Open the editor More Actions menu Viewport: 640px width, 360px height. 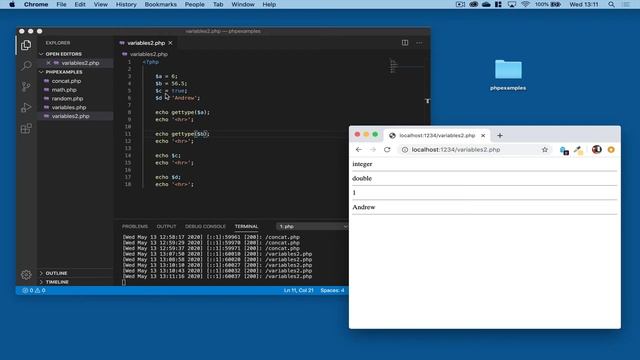coord(419,42)
